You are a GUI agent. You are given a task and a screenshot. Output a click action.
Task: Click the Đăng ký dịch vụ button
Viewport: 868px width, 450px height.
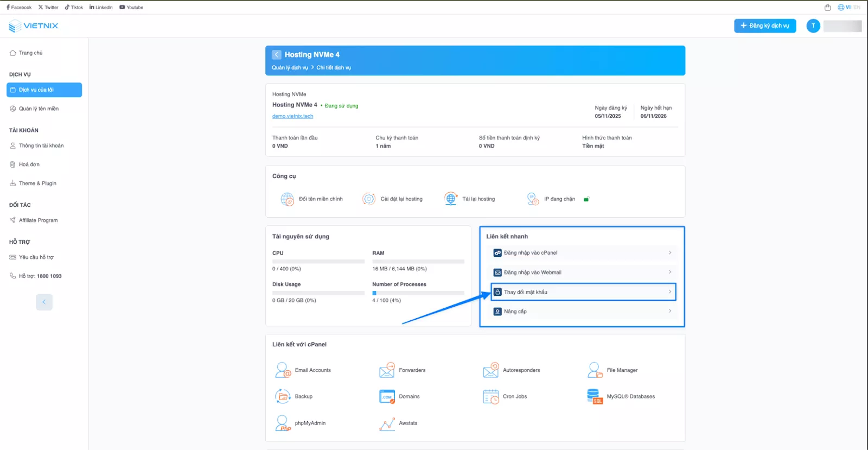[764, 26]
